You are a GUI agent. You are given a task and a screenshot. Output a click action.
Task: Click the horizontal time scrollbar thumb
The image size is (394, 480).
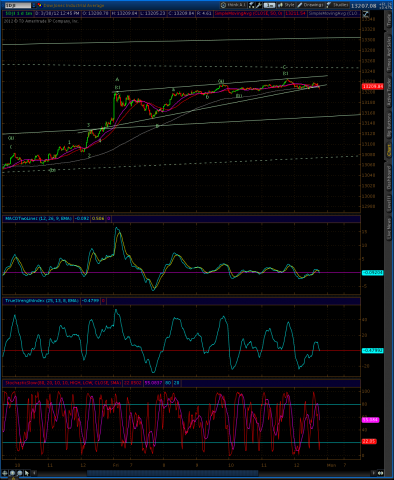coord(172,473)
